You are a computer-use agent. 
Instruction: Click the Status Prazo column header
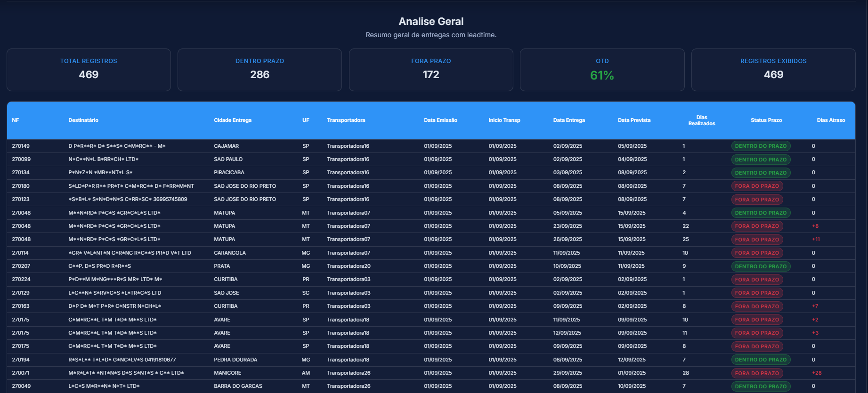(766, 120)
